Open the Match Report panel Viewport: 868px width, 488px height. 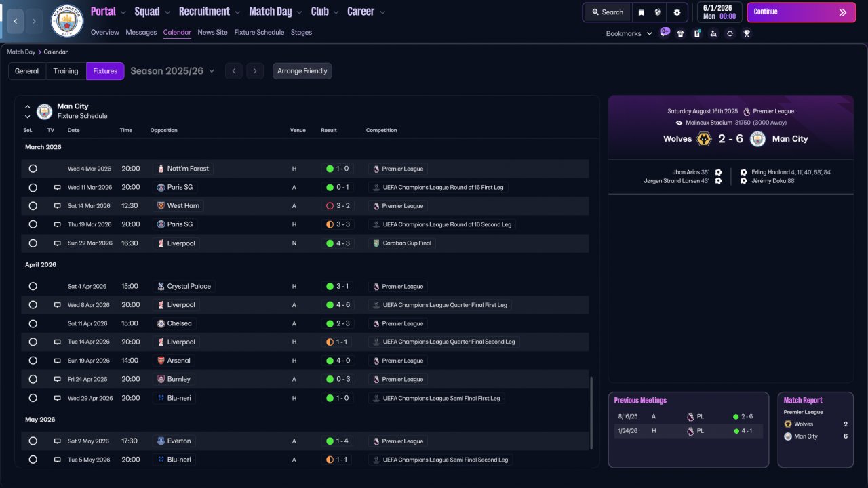[x=815, y=430]
